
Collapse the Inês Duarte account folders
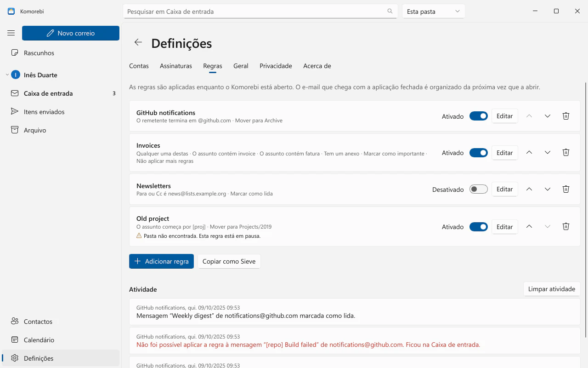pyautogui.click(x=7, y=75)
